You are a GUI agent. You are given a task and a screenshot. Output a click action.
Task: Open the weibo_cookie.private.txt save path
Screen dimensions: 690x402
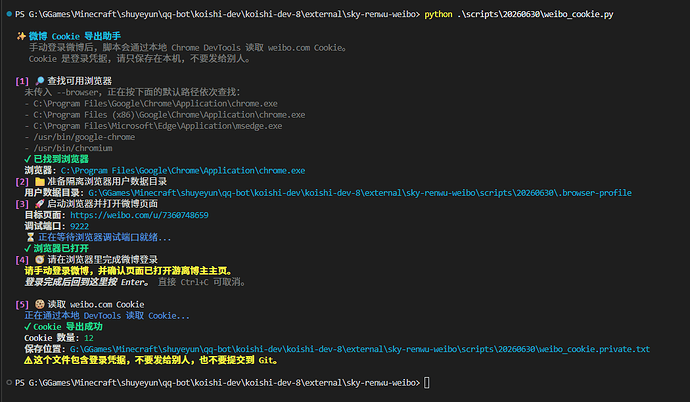point(360,349)
